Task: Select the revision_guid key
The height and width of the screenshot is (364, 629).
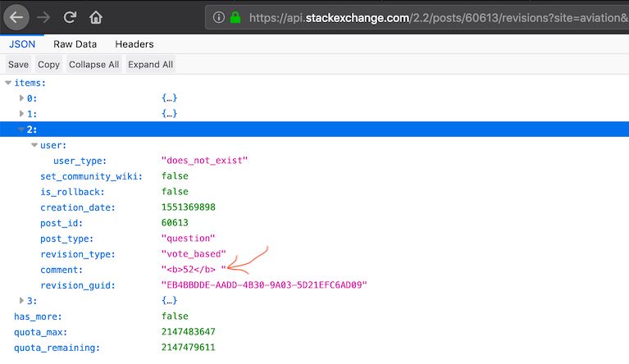Action: coord(77,285)
